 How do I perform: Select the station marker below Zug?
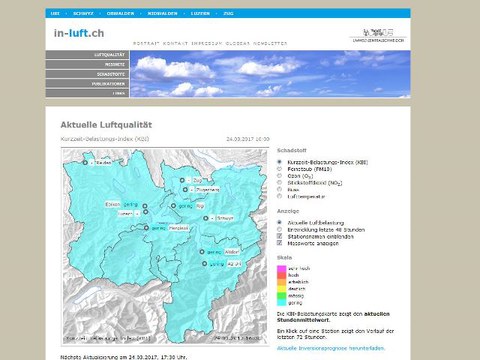point(185,190)
